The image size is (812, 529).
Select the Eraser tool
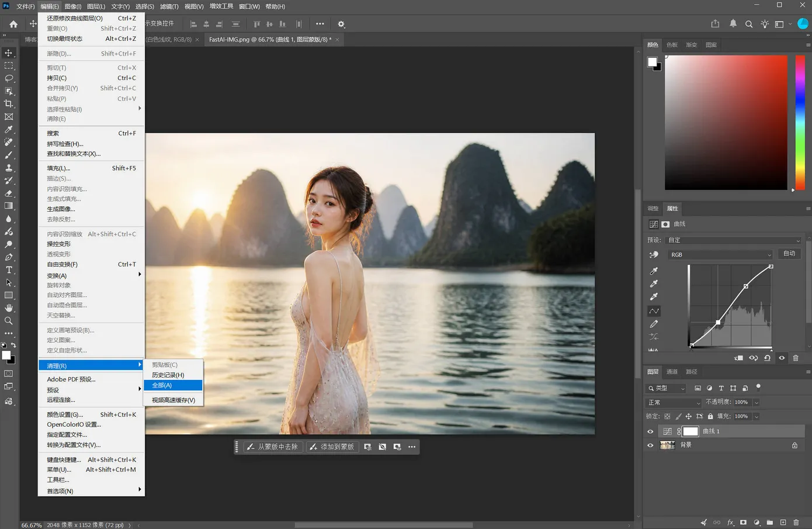click(9, 193)
